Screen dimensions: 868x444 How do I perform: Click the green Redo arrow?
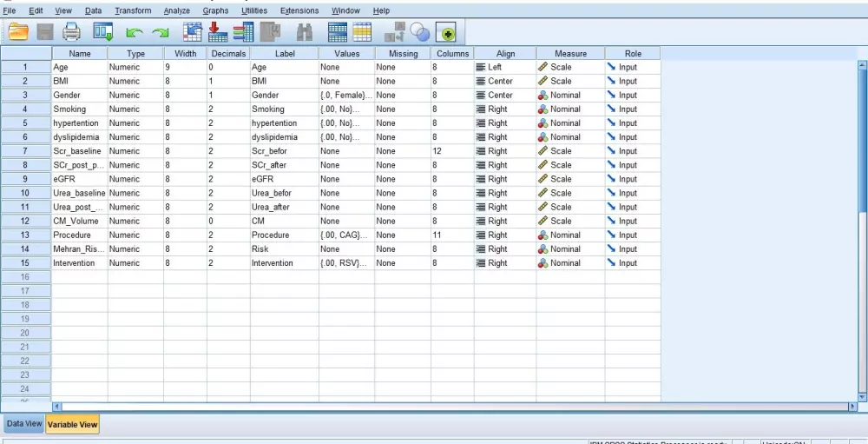(161, 33)
